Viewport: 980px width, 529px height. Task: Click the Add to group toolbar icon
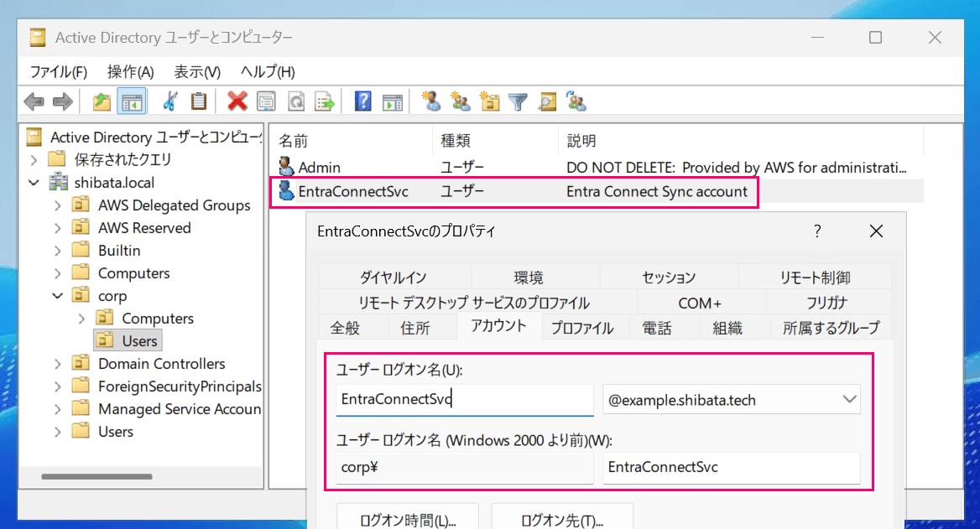[576, 101]
